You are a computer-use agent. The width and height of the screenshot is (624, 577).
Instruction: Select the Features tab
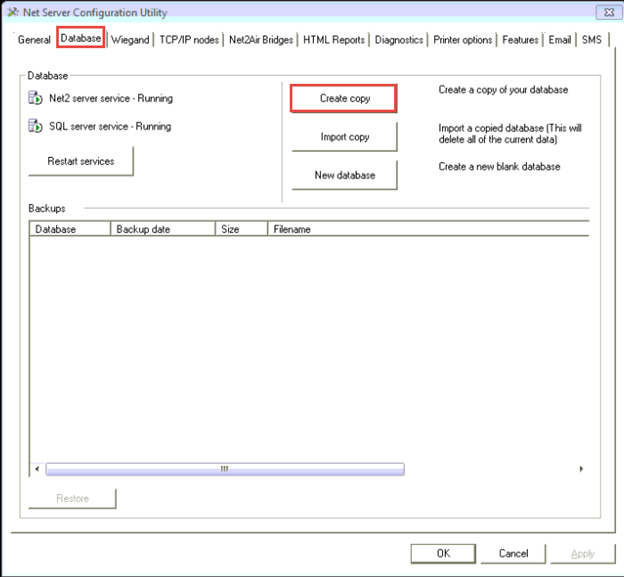tap(520, 40)
